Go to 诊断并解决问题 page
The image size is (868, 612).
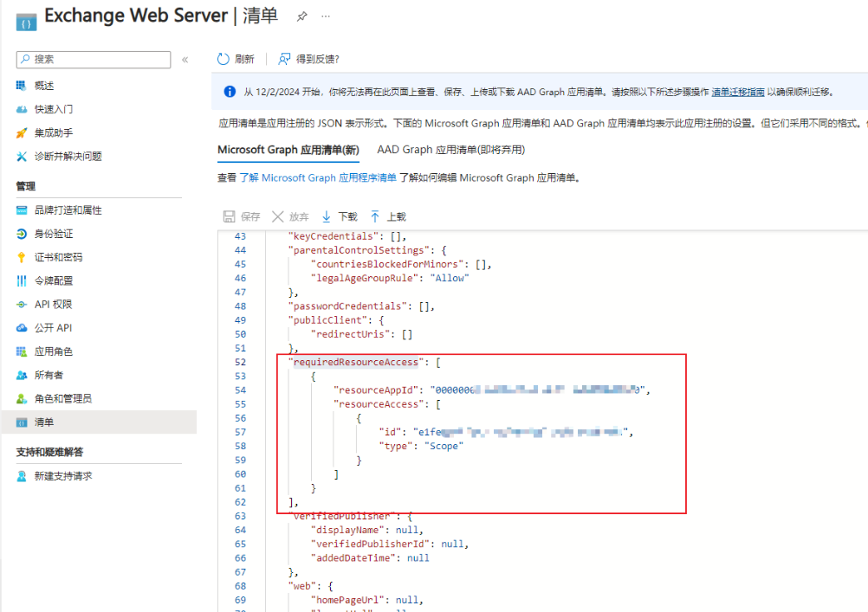[68, 156]
